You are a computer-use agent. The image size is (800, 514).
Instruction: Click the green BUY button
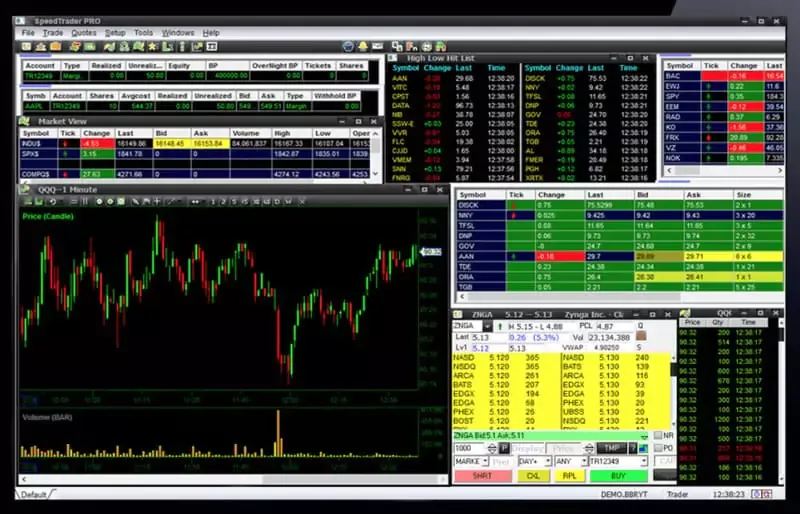tap(618, 476)
